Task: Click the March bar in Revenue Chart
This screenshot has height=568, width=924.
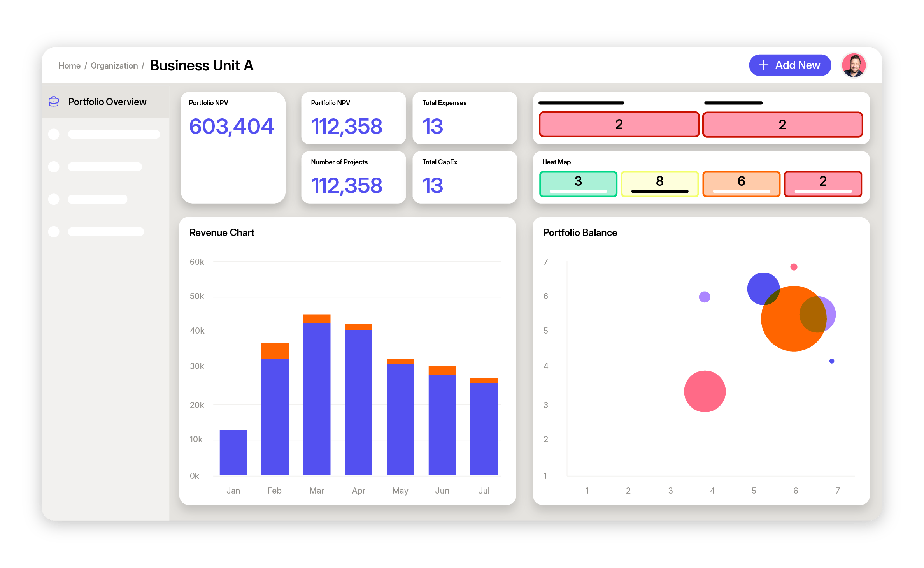Action: 317,397
